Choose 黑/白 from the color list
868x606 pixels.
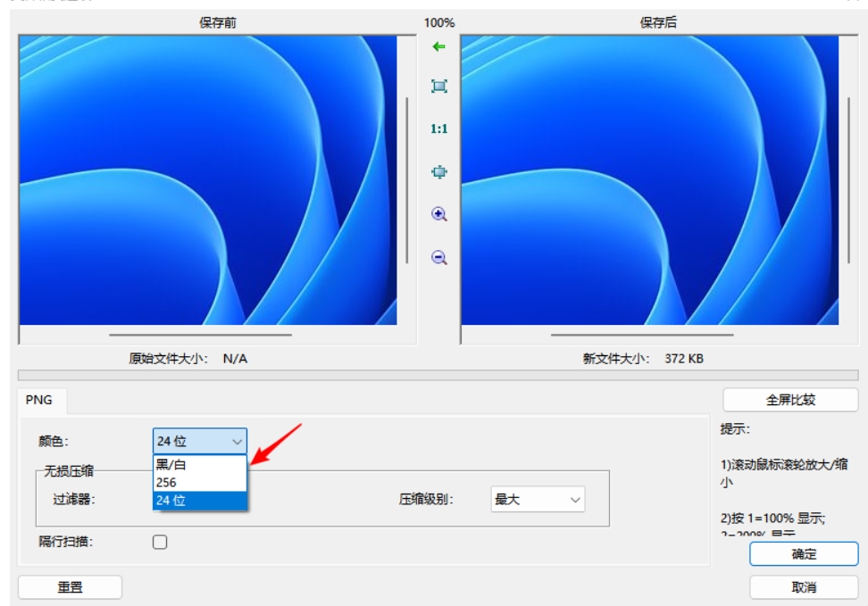click(200, 464)
